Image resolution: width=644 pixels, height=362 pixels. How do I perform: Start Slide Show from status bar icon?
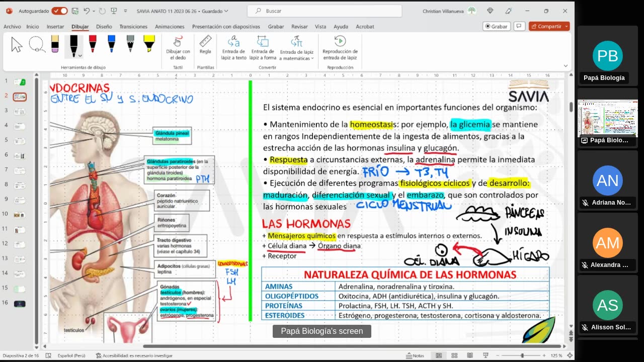point(486,355)
